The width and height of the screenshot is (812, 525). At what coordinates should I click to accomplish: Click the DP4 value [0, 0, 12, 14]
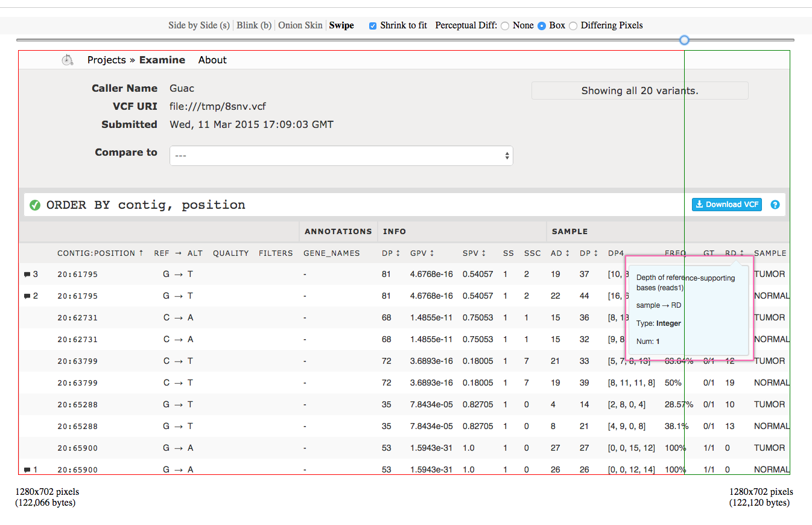coord(632,469)
